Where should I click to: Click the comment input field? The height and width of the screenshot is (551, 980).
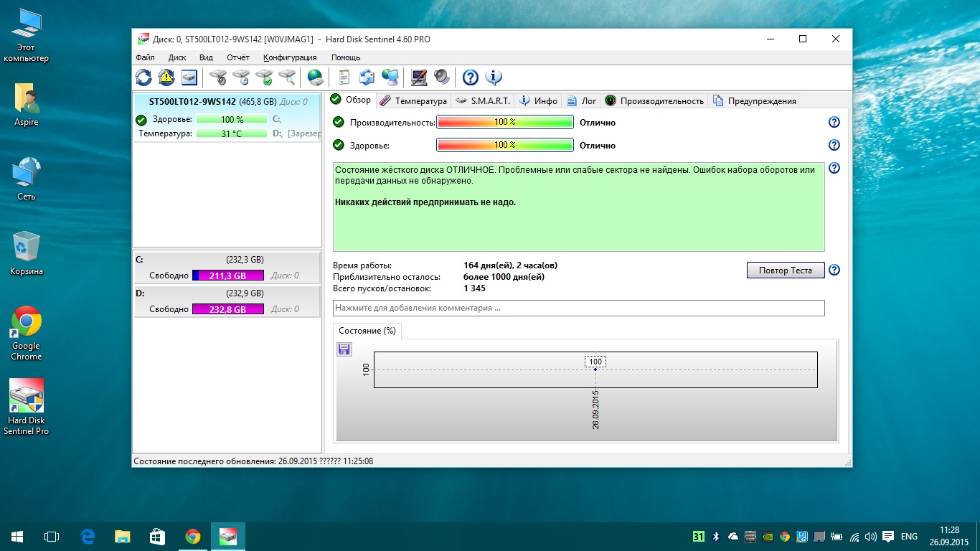(578, 308)
